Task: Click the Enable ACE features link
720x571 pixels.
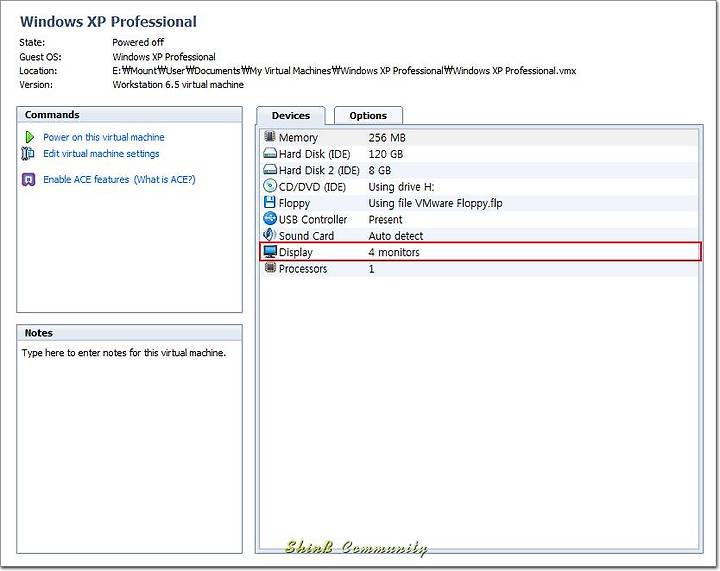Action: [86, 179]
